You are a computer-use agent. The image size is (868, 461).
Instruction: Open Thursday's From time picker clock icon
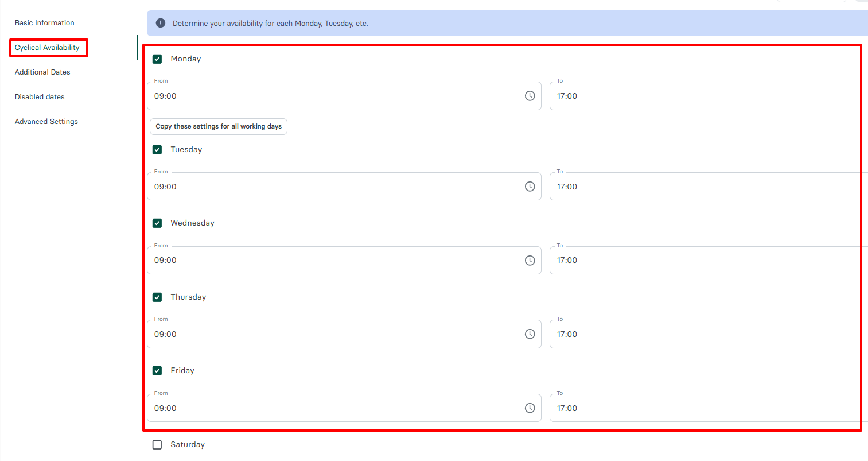530,334
